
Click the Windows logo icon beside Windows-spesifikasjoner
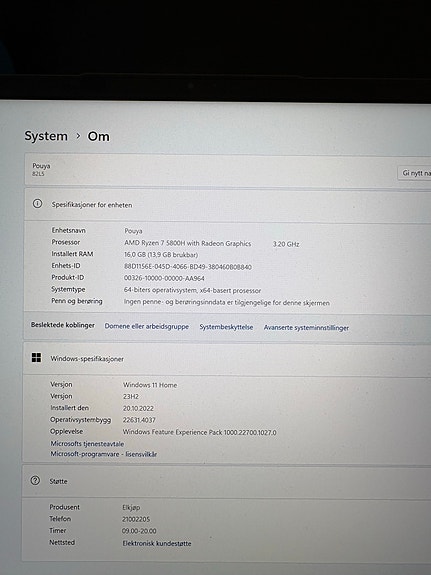(36, 358)
